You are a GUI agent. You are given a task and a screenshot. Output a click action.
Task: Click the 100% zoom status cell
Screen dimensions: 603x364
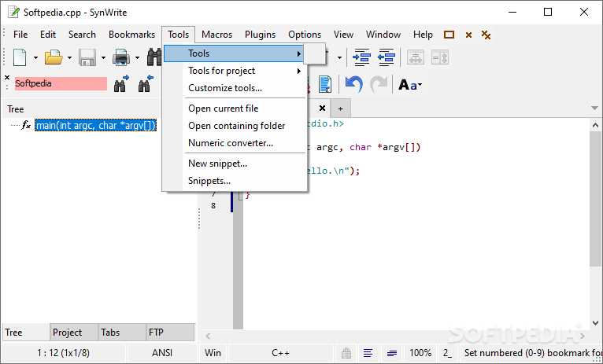coord(420,353)
